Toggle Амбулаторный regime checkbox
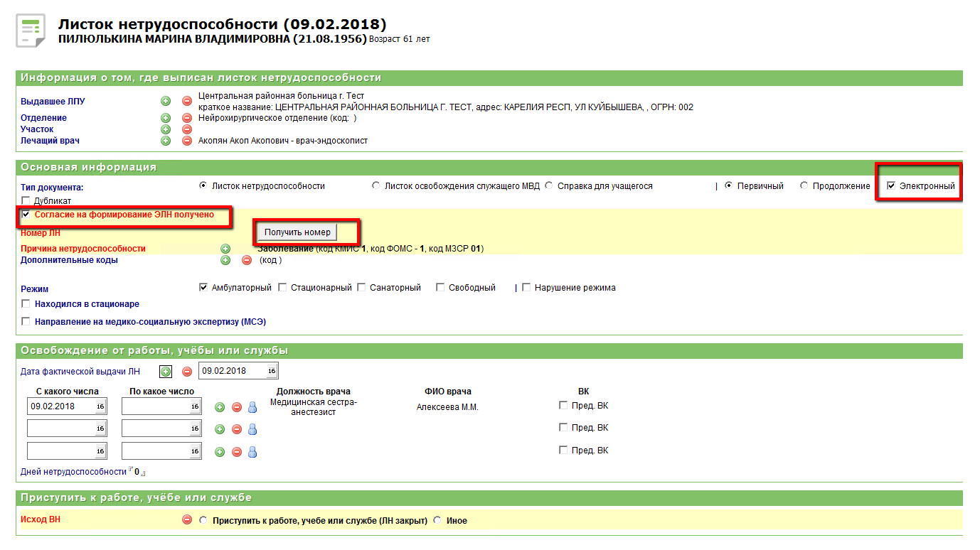The width and height of the screenshot is (980, 550). point(204,288)
